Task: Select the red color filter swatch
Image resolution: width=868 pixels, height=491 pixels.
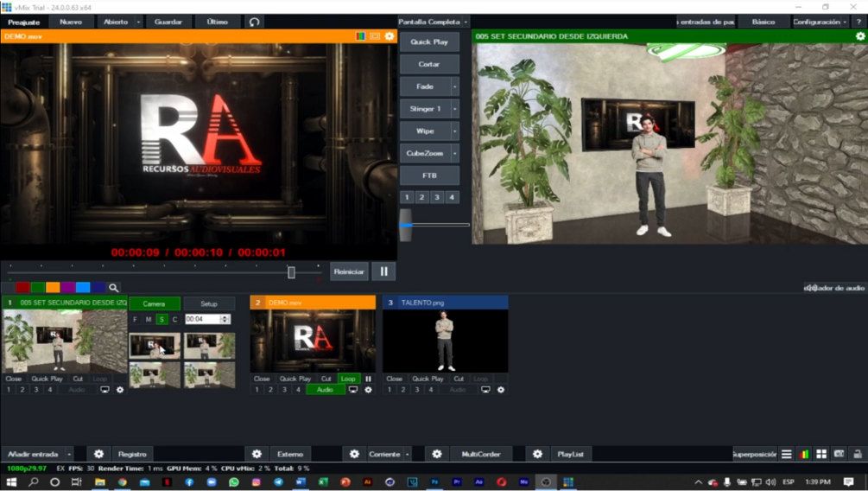Action: pyautogui.click(x=22, y=288)
